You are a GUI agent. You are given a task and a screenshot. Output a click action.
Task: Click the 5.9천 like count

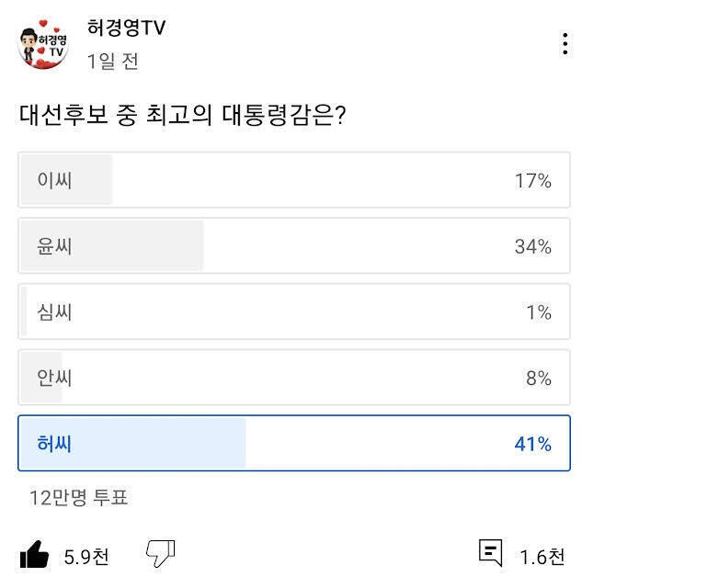pyautogui.click(x=86, y=556)
